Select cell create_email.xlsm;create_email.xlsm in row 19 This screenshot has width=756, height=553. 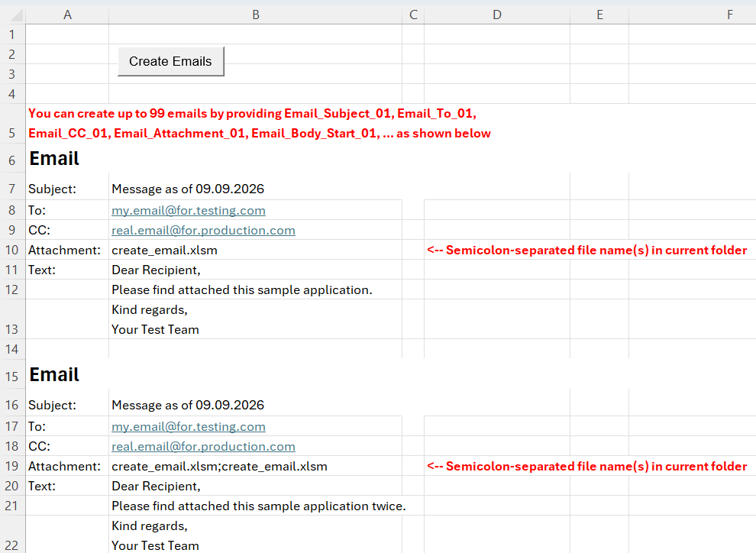[x=256, y=466]
